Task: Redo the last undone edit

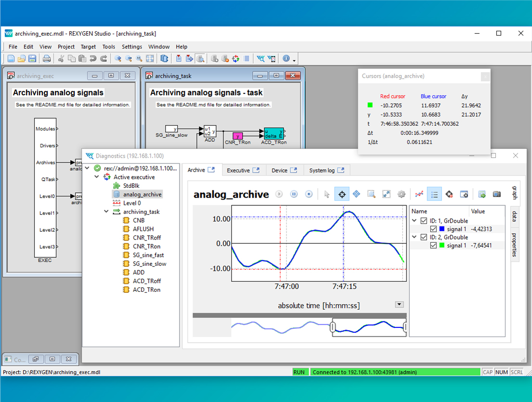Action: [x=104, y=59]
